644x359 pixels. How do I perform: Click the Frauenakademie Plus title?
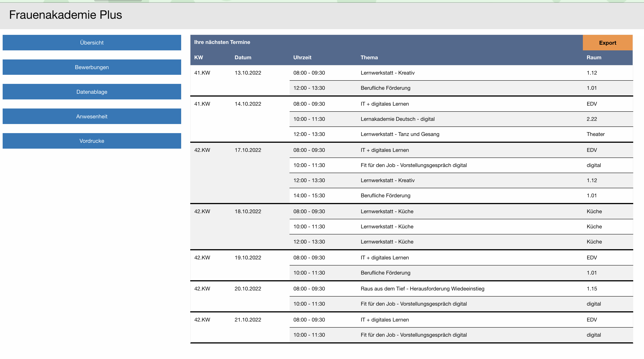(x=65, y=15)
